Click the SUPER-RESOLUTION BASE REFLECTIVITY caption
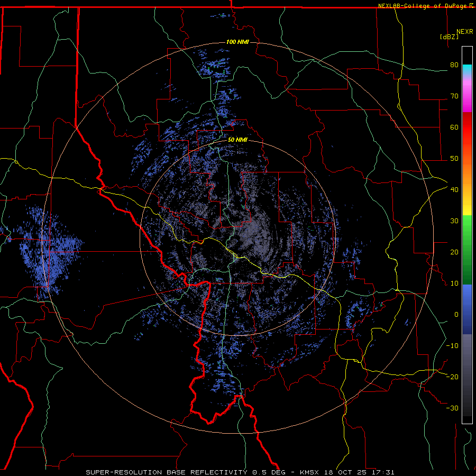Viewport: 476px width, 476px height. 167,472
